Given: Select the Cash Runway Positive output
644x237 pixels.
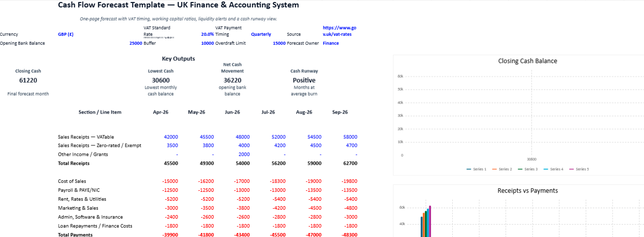Looking at the screenshot, I should [304, 80].
